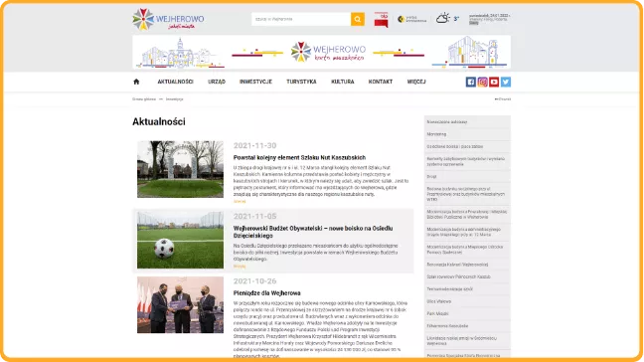Click into the site search field
The image size is (644, 362).
pyautogui.click(x=301, y=19)
